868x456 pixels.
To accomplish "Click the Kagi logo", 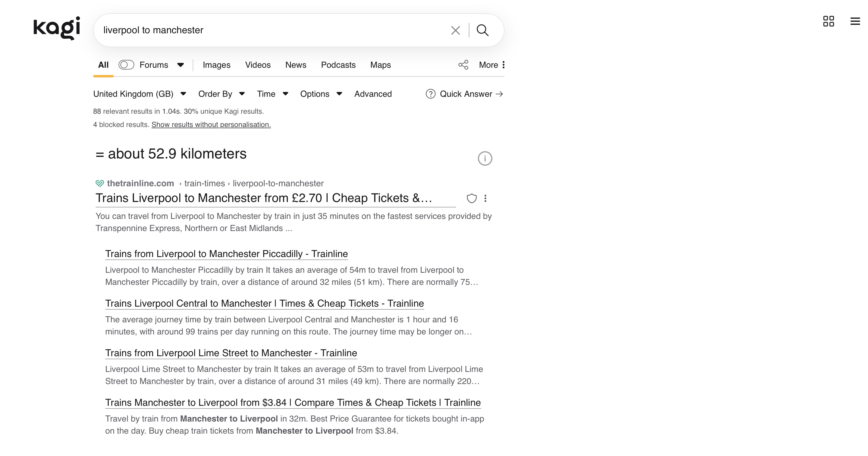I will (x=57, y=28).
